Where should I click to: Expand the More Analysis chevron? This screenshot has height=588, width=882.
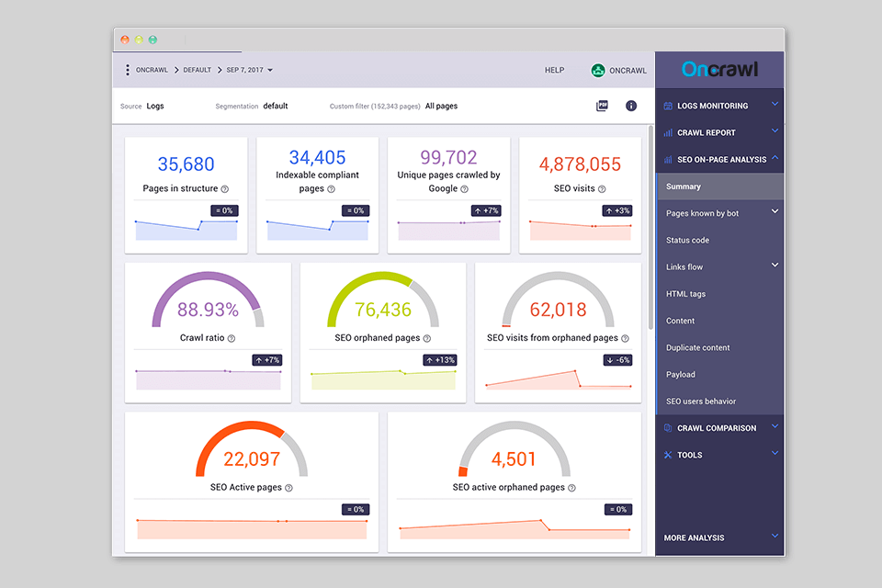(x=775, y=536)
